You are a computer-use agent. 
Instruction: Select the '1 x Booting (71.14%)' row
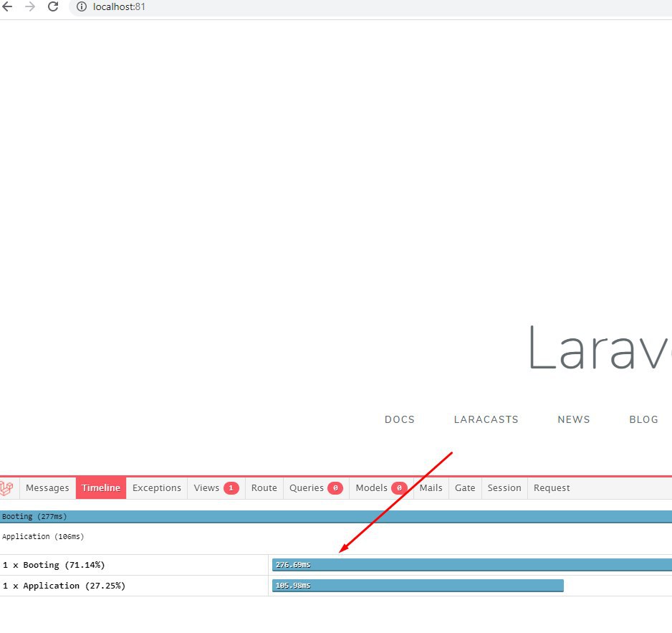336,565
